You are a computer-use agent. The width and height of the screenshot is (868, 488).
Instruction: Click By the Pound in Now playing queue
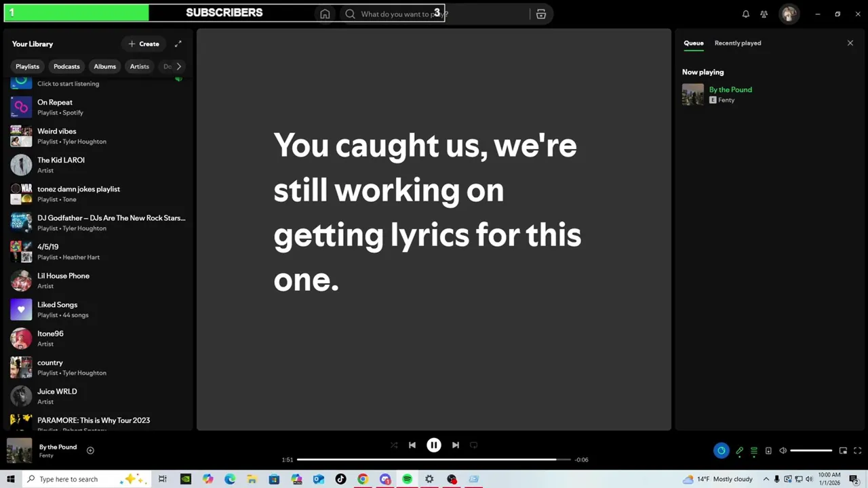point(730,89)
